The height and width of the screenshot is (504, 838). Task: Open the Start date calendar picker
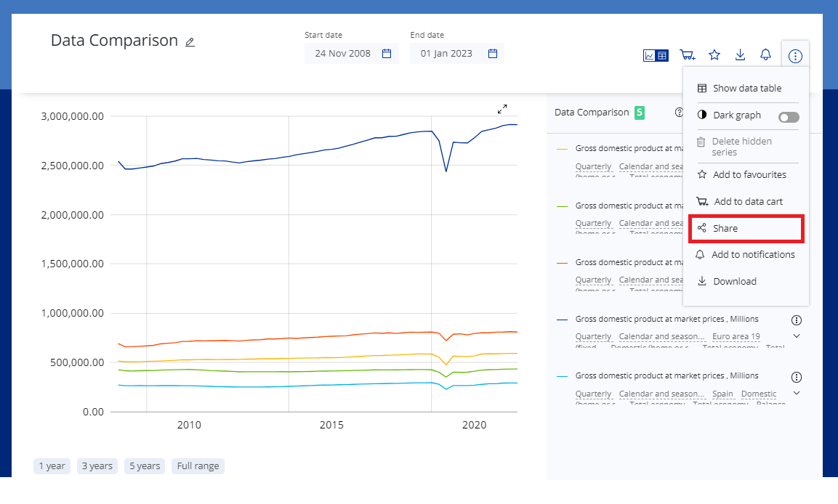(x=387, y=54)
